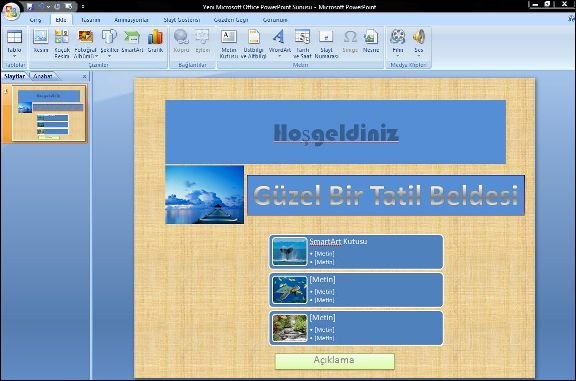Click the Save icon in quick access toolbar
The width and height of the screenshot is (576, 381).
(29, 7)
